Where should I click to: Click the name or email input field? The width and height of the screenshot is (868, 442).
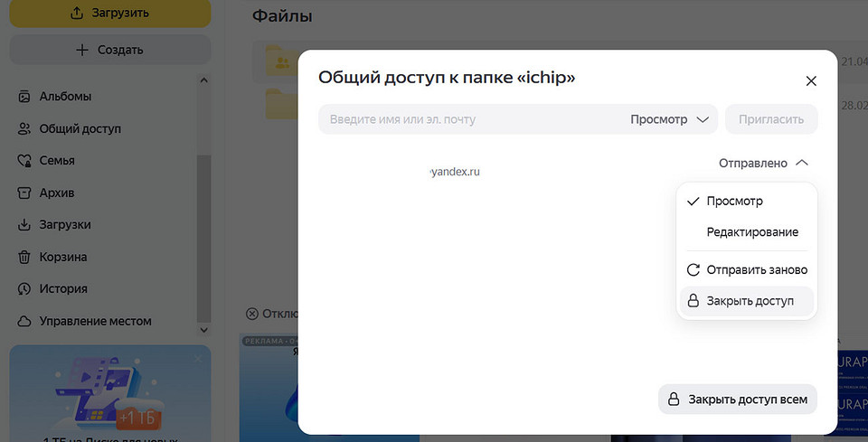point(470,119)
